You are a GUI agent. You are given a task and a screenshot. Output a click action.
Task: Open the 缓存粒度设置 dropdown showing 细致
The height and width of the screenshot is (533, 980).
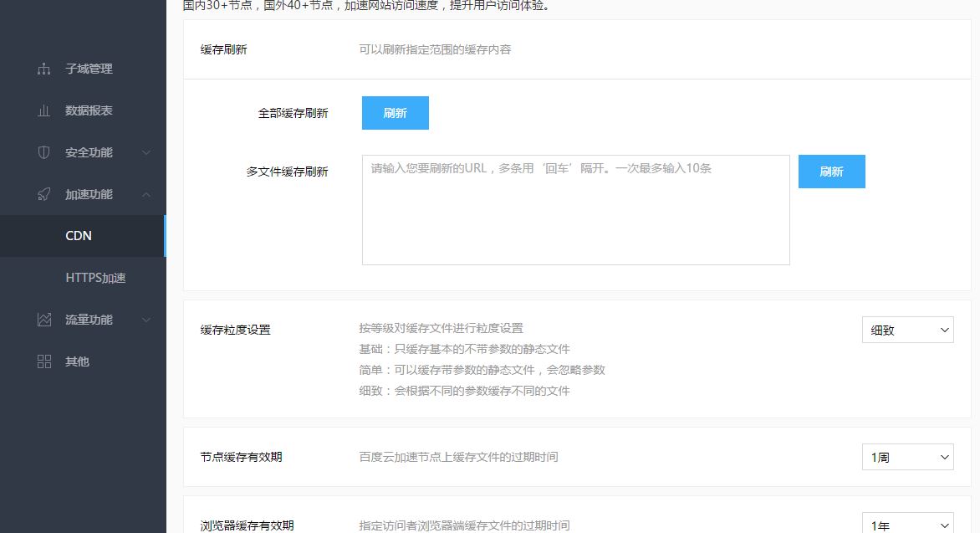(x=907, y=330)
